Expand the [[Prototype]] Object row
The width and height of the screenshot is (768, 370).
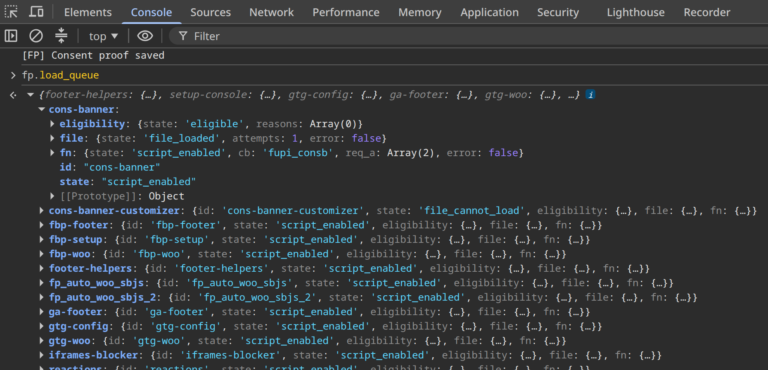pos(52,196)
